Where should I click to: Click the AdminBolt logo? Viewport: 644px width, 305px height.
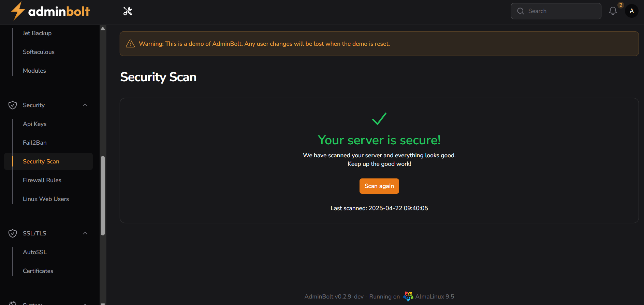[50, 11]
